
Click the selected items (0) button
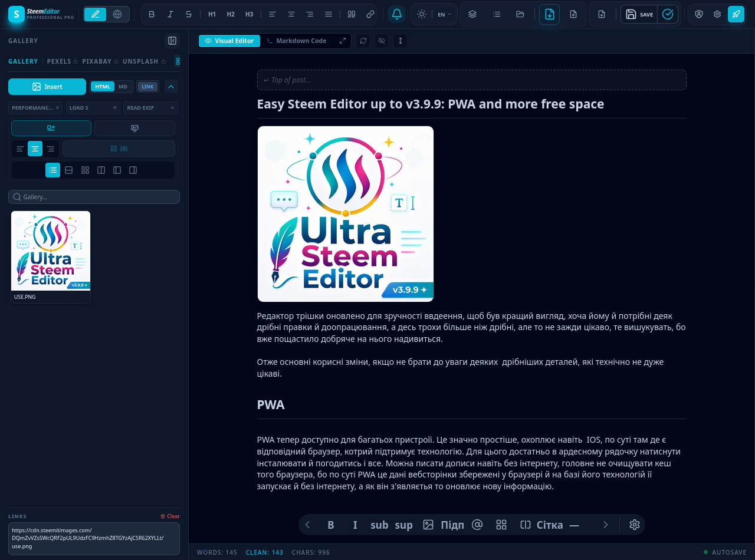[x=119, y=149]
